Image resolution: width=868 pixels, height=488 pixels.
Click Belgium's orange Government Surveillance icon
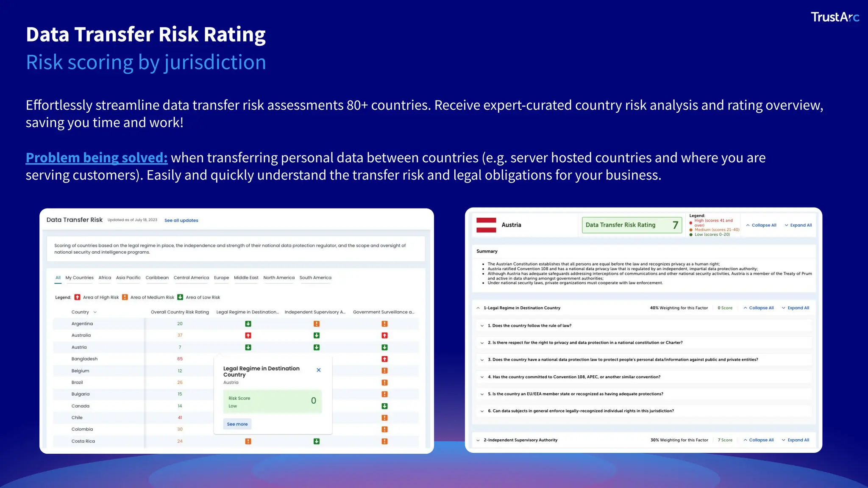tap(384, 371)
